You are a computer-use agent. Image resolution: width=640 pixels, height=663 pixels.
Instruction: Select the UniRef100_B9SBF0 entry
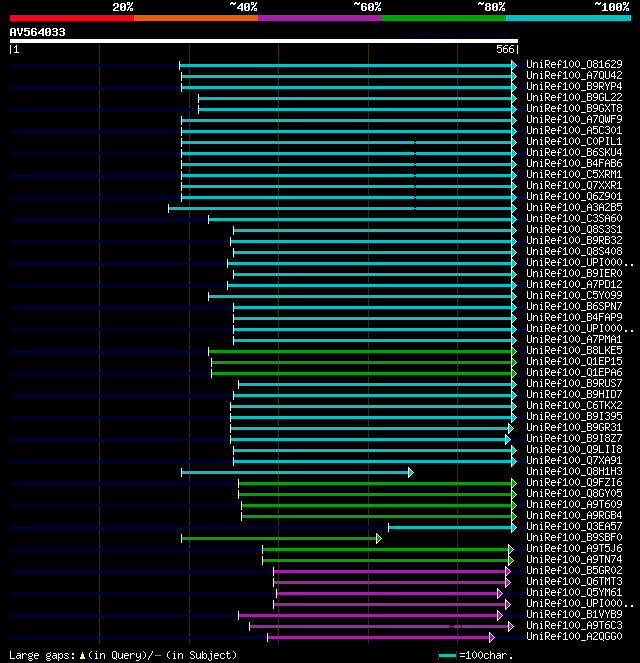click(574, 537)
